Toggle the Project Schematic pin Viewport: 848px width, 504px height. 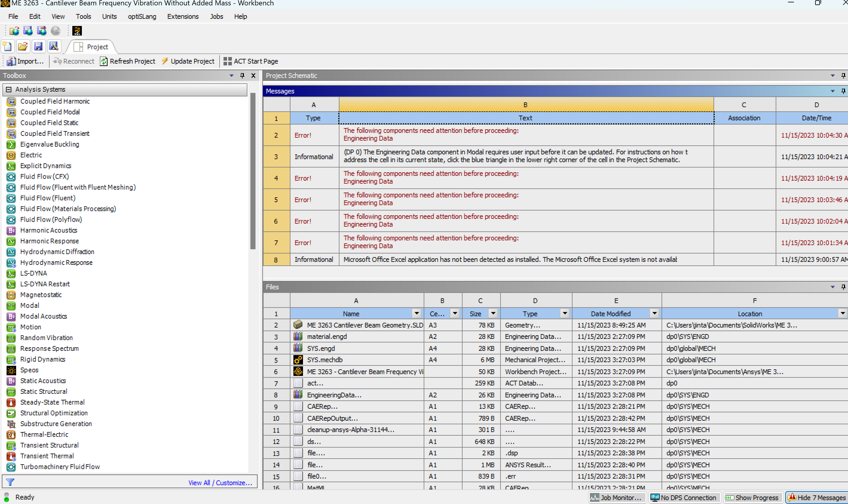tap(843, 76)
